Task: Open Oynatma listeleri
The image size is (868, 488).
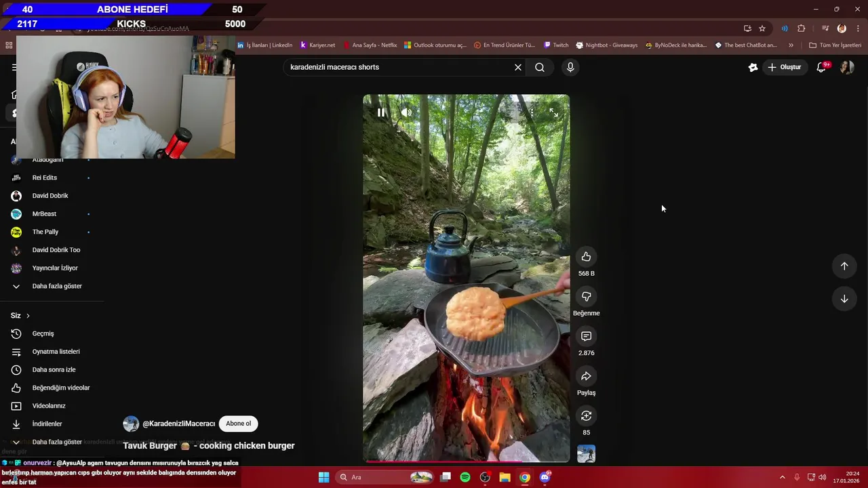Action: [x=56, y=352]
